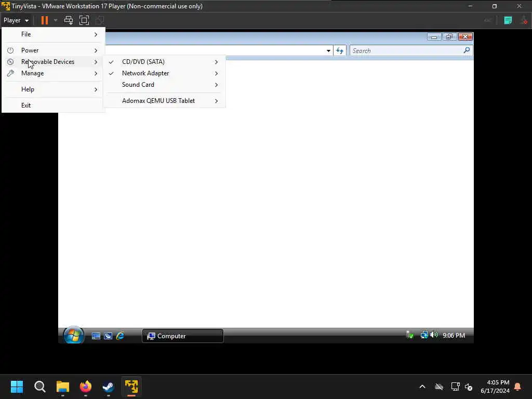Open the host notification bell
The height and width of the screenshot is (399, 532).
(517, 387)
